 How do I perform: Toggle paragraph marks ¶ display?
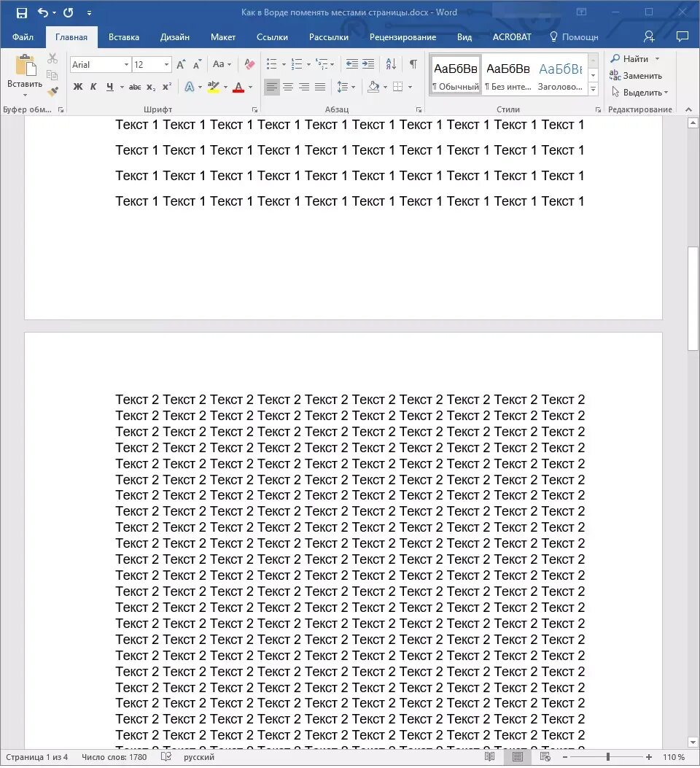click(x=413, y=63)
